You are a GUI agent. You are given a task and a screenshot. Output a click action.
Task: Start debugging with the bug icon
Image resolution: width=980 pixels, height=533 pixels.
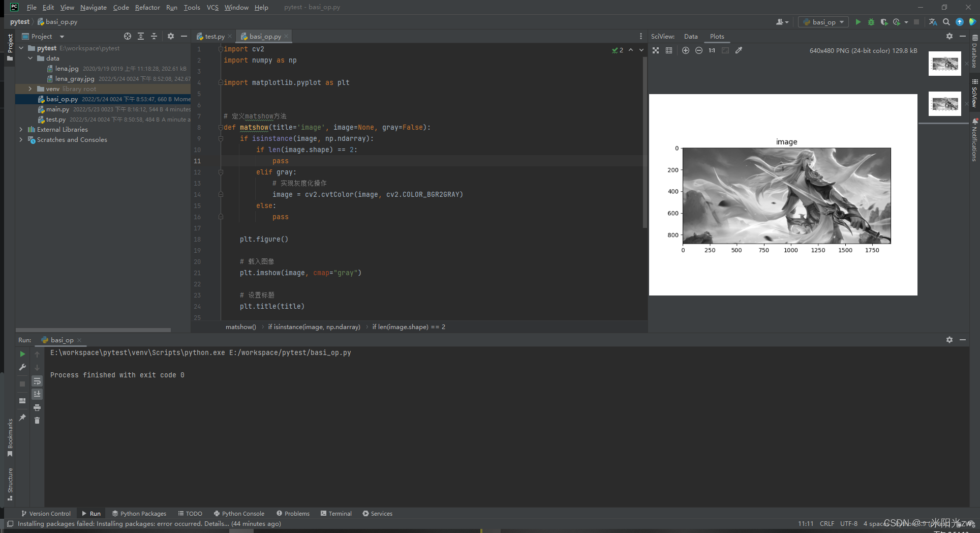[x=871, y=22]
